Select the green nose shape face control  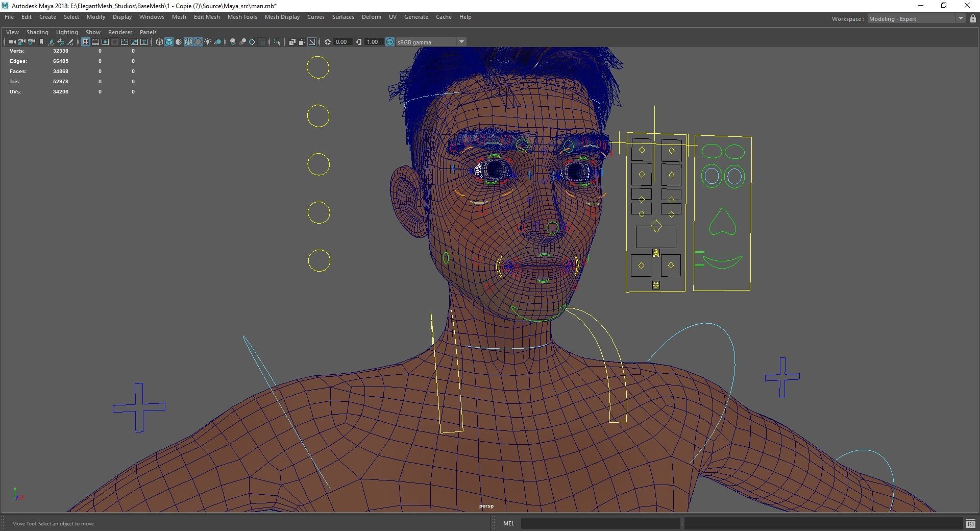pos(722,222)
